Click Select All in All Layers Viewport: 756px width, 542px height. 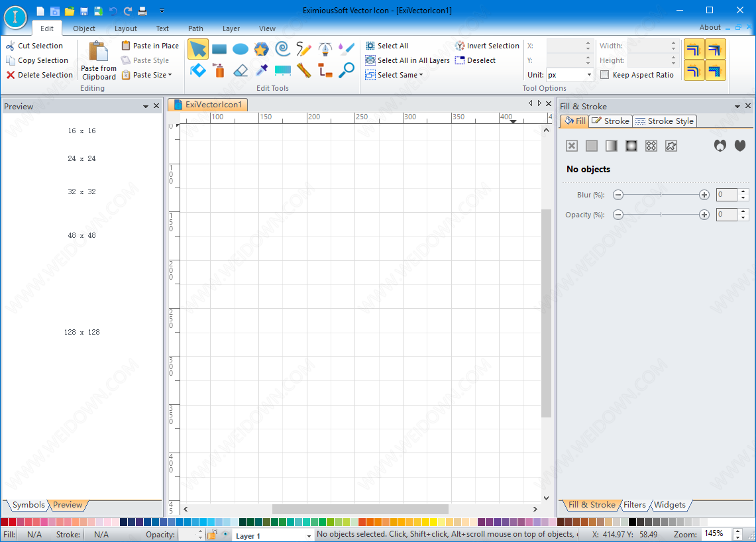coord(407,60)
